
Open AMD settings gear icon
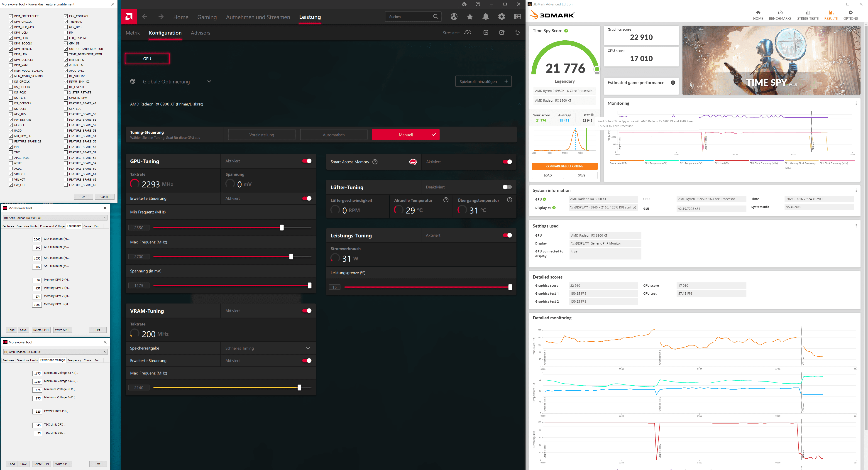click(501, 17)
